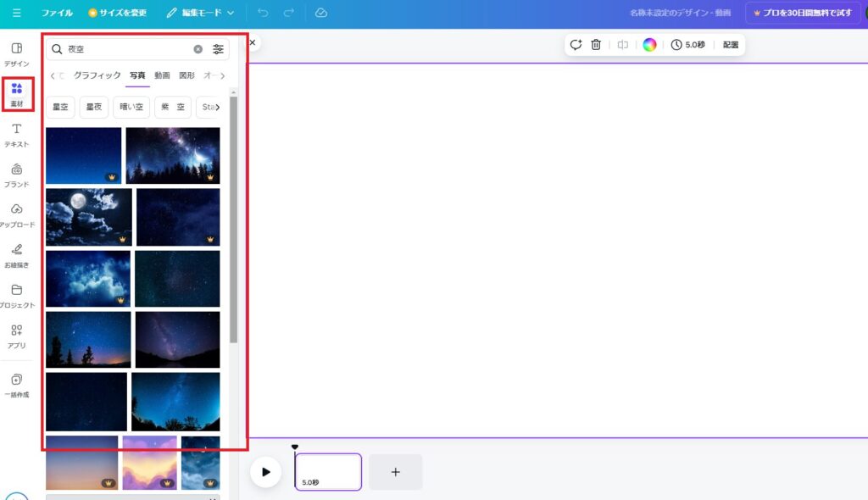Screen dimensions: 868x500
Task: Open the デザイン sidebar panel
Action: pos(17,54)
